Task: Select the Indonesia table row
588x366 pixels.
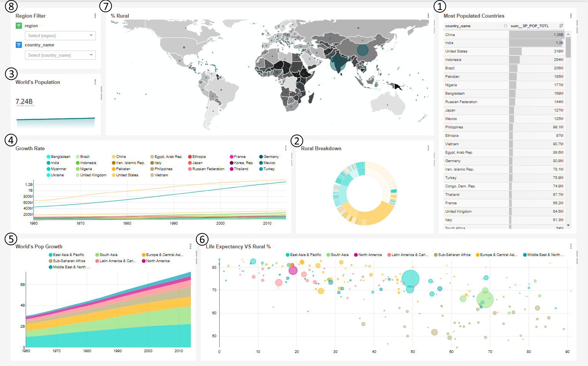Action: 504,60
